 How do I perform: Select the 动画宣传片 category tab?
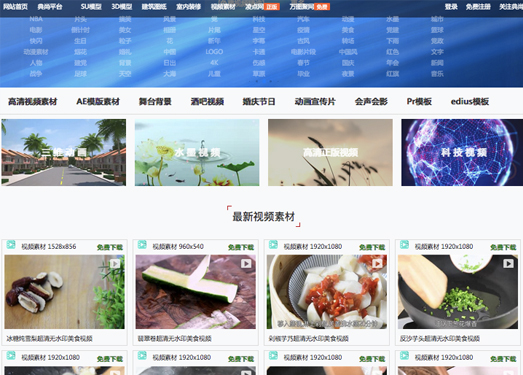click(x=315, y=101)
